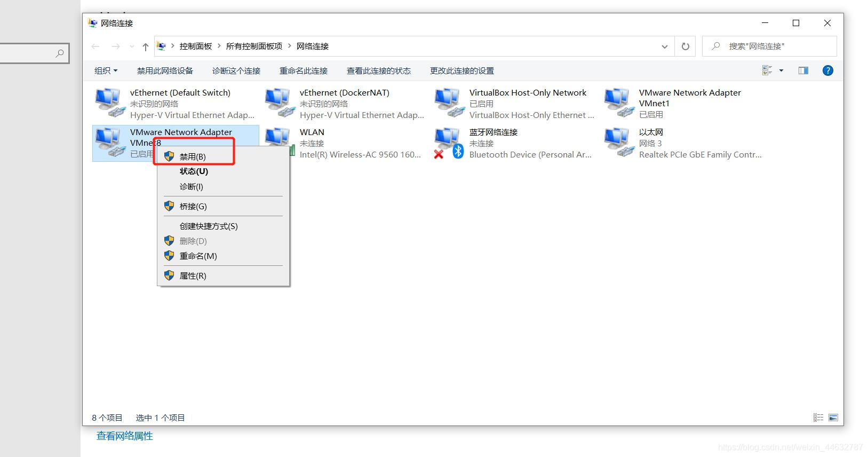Click the search box in background window
This screenshot has height=457, width=868.
coord(35,53)
